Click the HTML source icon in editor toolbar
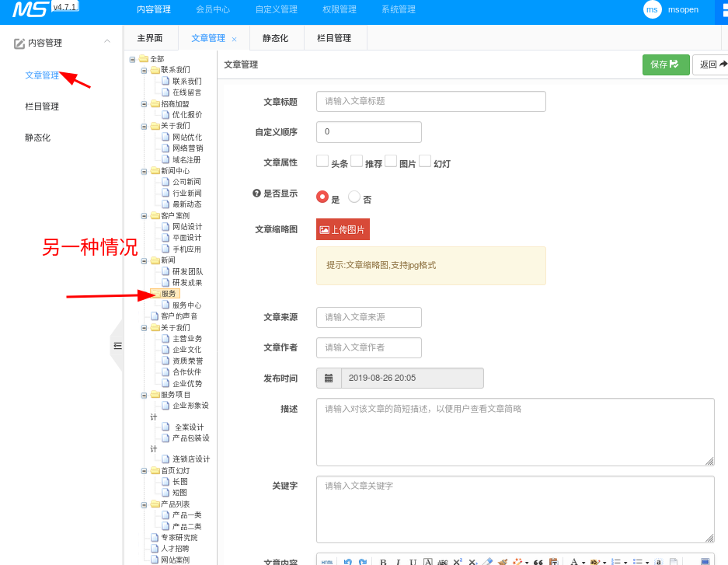The width and height of the screenshot is (728, 565). 327,562
